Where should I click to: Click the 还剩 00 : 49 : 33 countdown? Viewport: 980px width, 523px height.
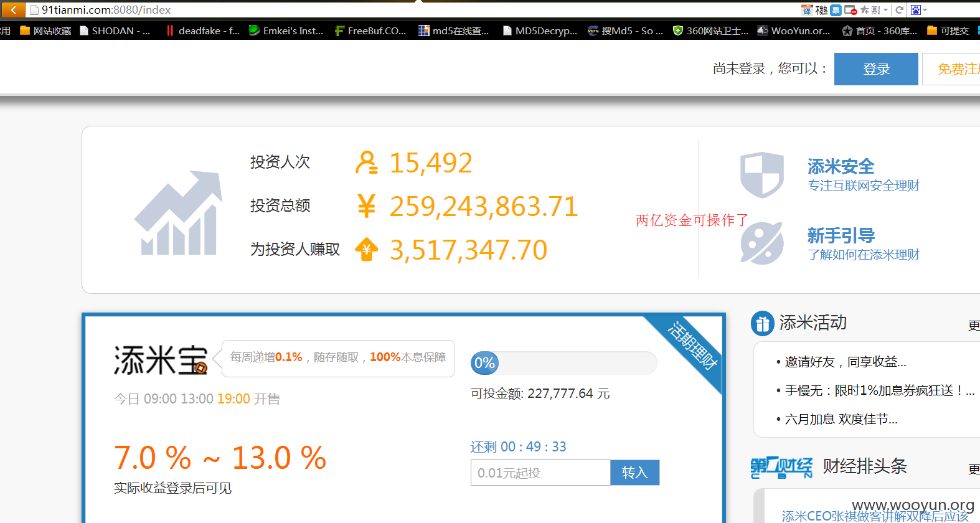(518, 446)
